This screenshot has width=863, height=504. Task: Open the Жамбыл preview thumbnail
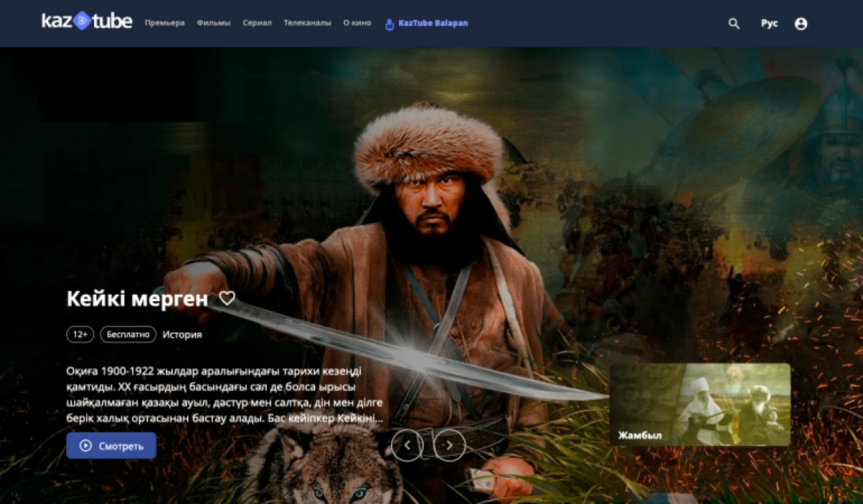pyautogui.click(x=700, y=405)
